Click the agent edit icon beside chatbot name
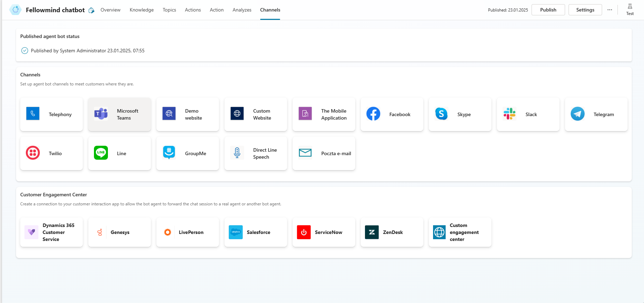Viewport: 644px width, 303px height. (x=92, y=10)
